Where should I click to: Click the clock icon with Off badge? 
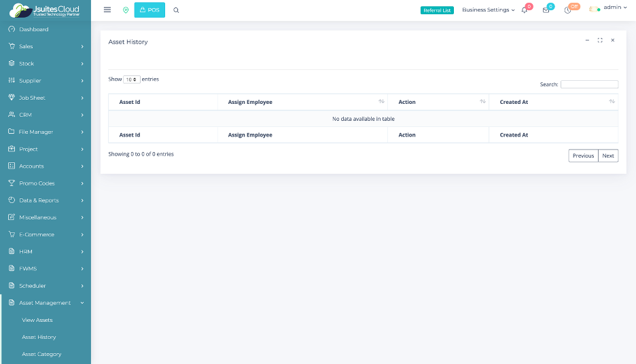(567, 10)
